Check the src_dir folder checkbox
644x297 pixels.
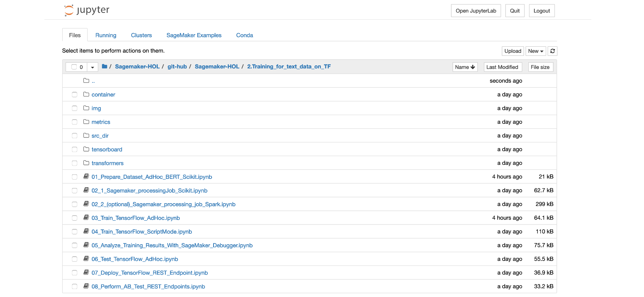75,136
